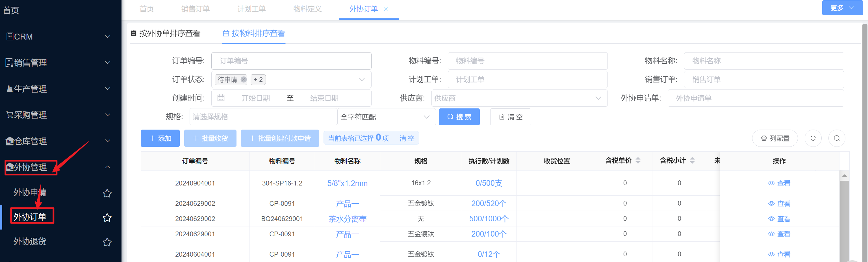Screen dimensions: 868x262
Task: Click 查看 for CP-0091 in order 20240629002
Action: point(779,203)
